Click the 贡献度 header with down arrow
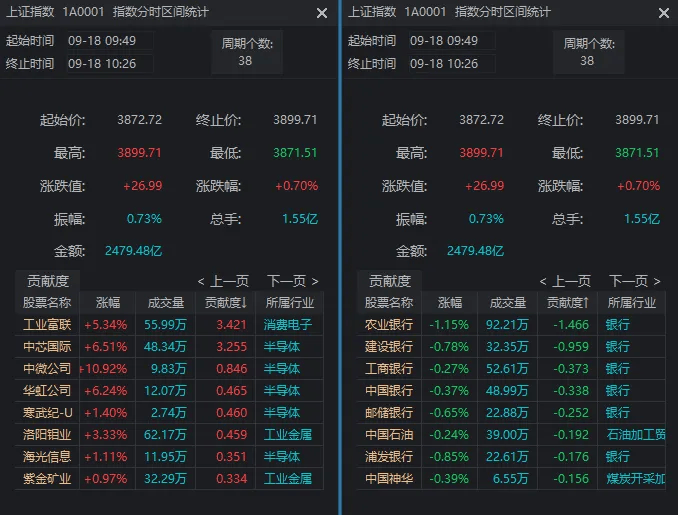This screenshot has height=515, width=678. (x=226, y=302)
